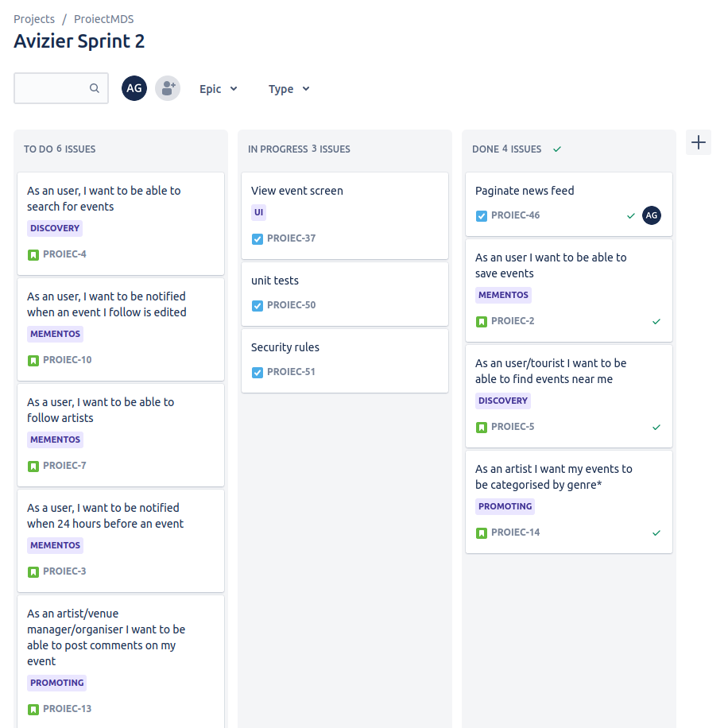Screen dimensions: 728x728
Task: Click done checkmark on PROIEC-5 card
Action: tap(656, 427)
